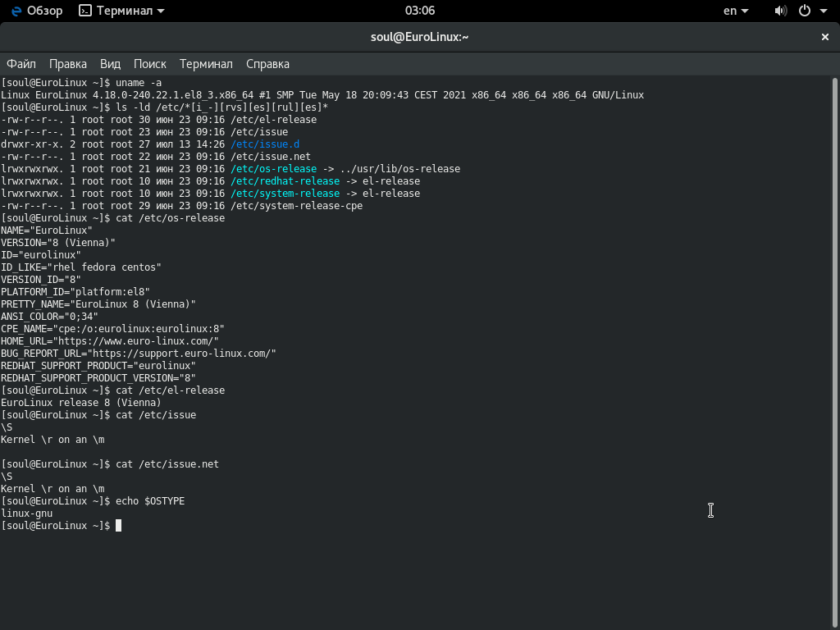840x630 pixels.
Task: Open the Поиск menu
Action: click(150, 64)
